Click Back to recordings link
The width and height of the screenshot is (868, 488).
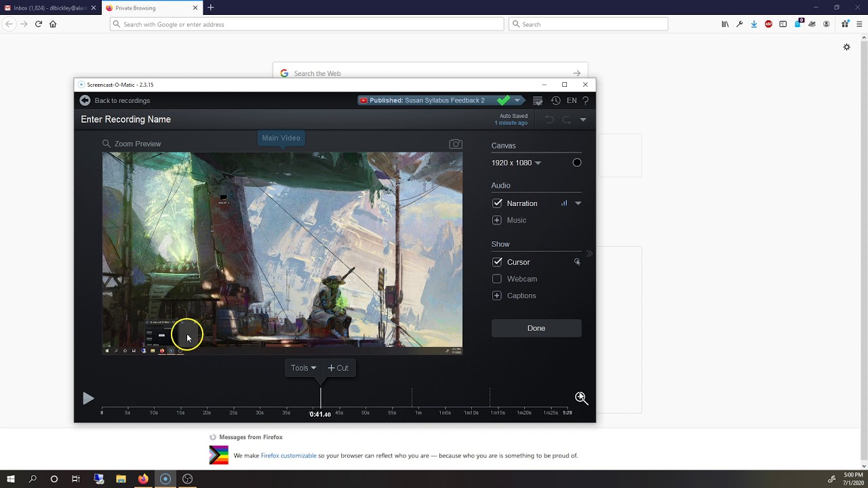click(122, 100)
